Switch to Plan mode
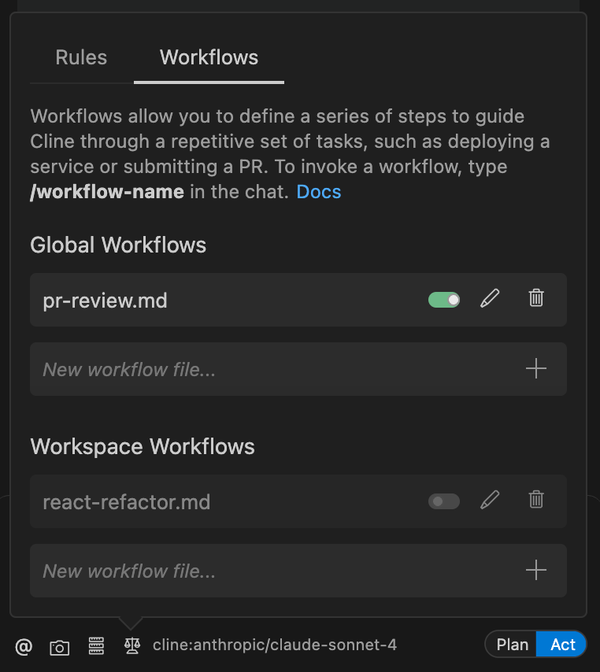The image size is (600, 672). (x=512, y=645)
